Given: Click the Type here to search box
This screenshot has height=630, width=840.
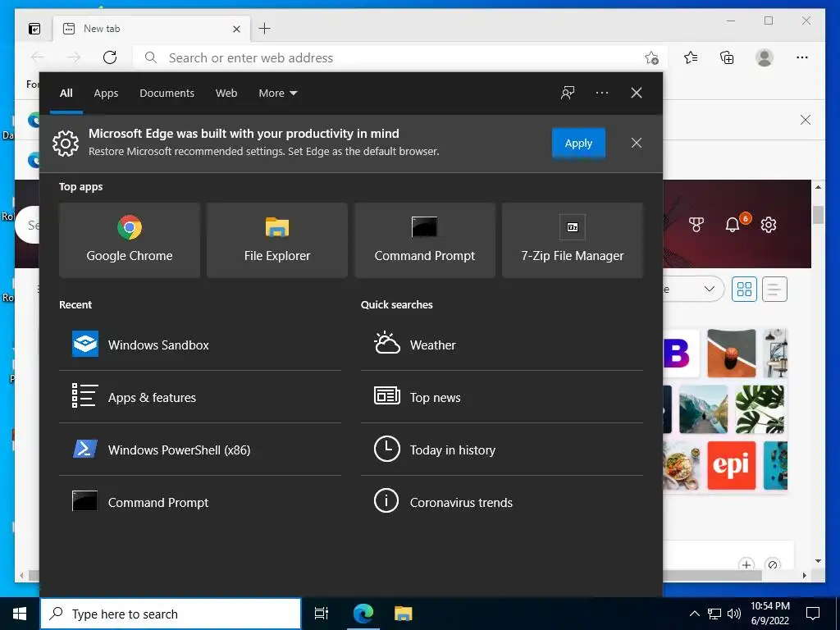Looking at the screenshot, I should click(171, 614).
